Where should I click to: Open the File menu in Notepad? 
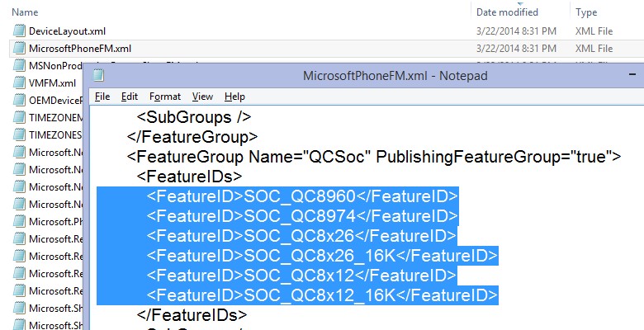[x=102, y=97]
